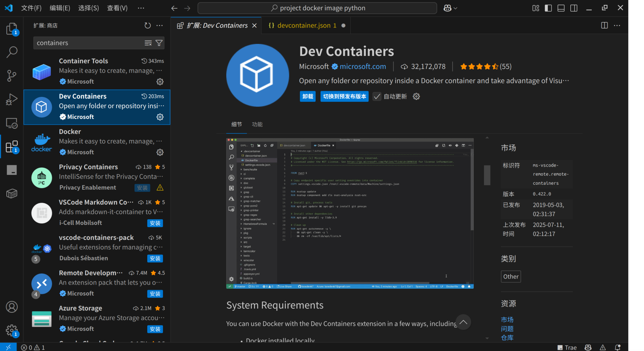The height and width of the screenshot is (351, 644).
Task: Select the Details tab
Action: 237,124
